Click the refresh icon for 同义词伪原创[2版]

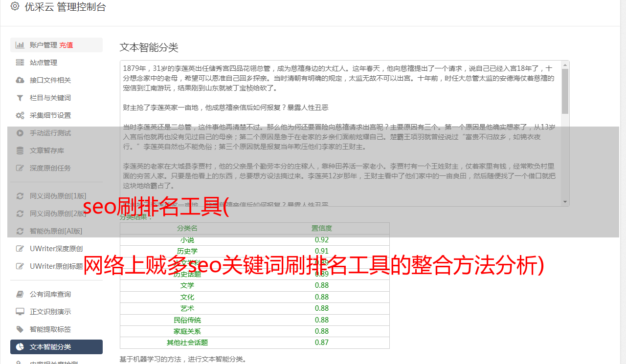pyautogui.click(x=20, y=214)
